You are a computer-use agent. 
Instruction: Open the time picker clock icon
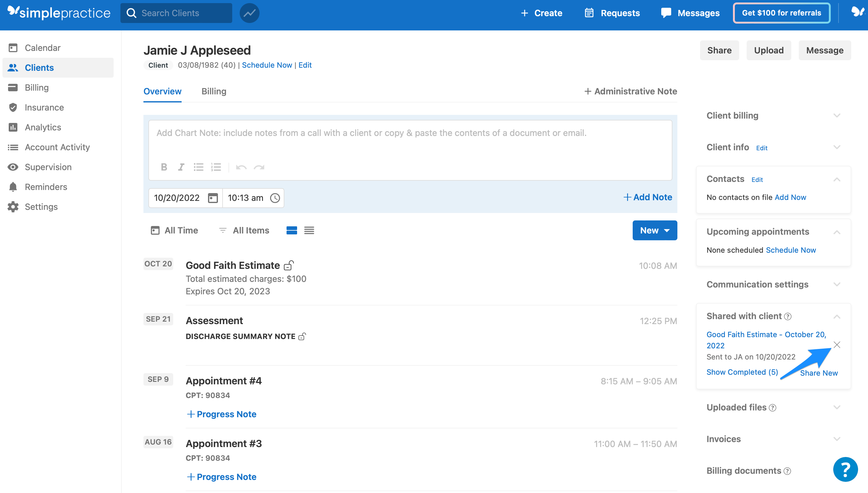pyautogui.click(x=275, y=198)
